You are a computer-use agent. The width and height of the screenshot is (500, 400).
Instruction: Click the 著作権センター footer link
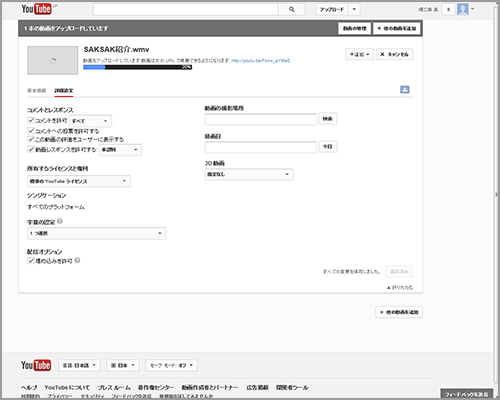(x=156, y=387)
